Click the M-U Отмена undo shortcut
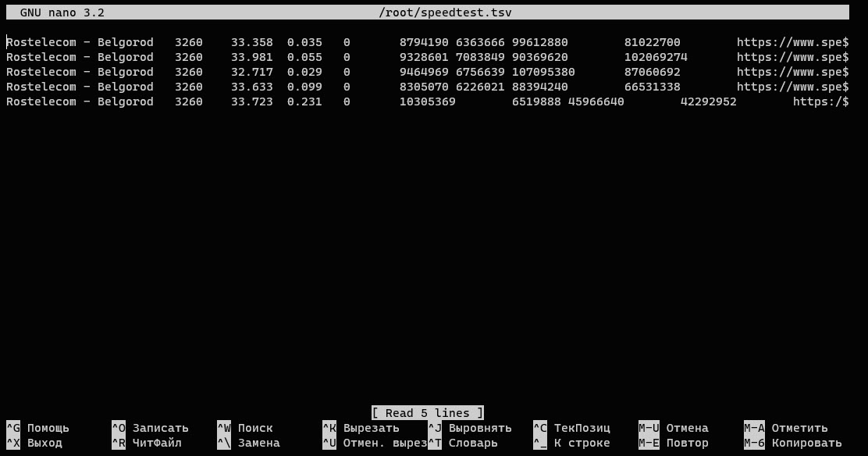868x456 pixels. (674, 428)
